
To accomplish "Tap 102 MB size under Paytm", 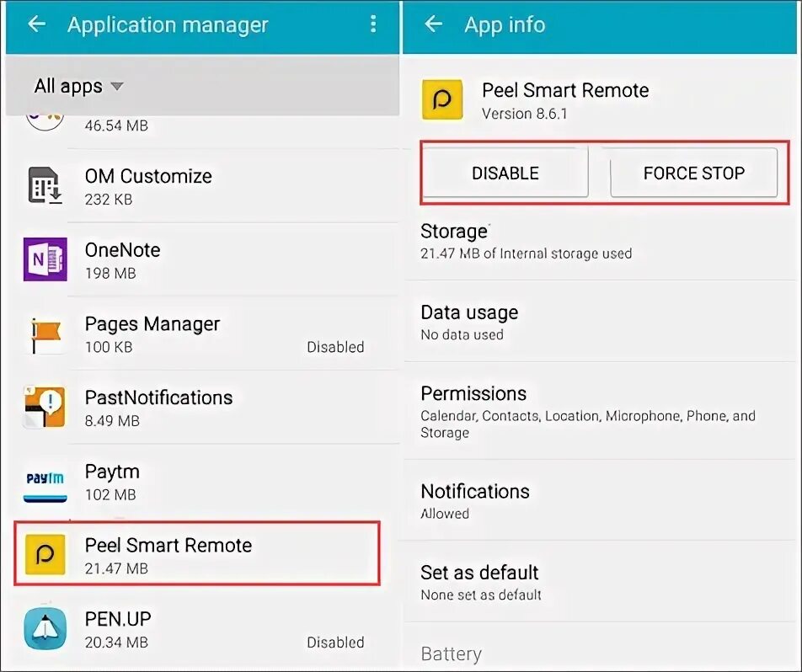I will (110, 495).
